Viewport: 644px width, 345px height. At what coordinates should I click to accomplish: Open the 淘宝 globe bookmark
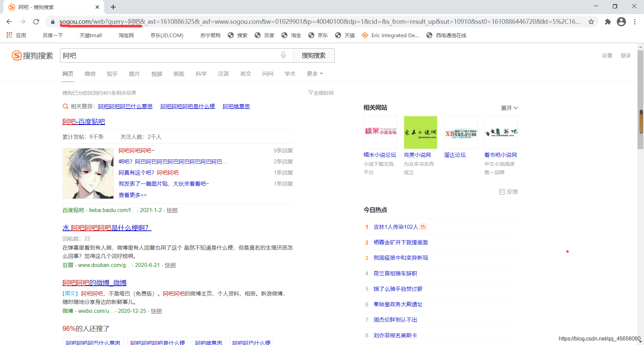click(x=291, y=35)
